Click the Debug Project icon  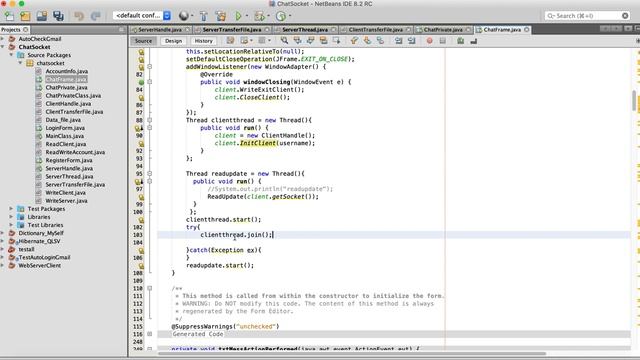(x=259, y=16)
